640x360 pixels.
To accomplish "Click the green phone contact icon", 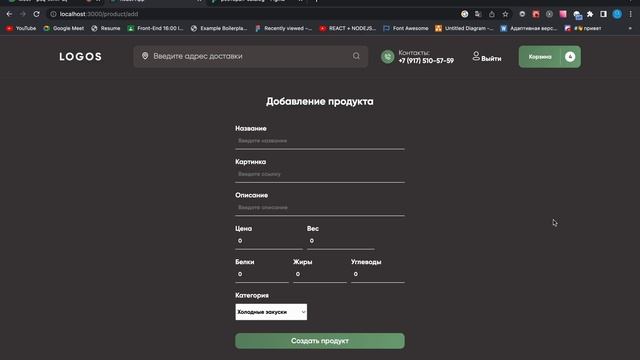I will coord(387,57).
